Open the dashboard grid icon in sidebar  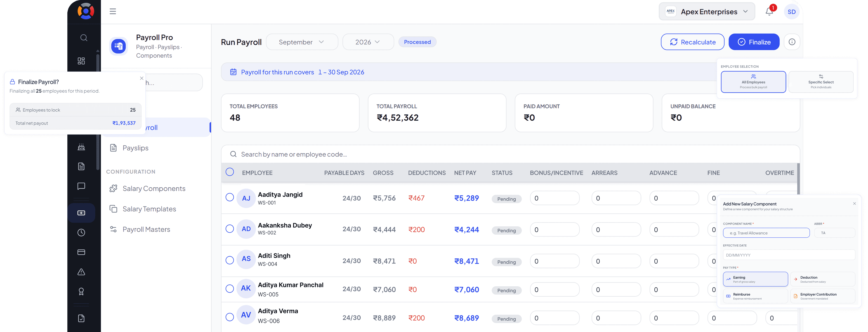81,61
